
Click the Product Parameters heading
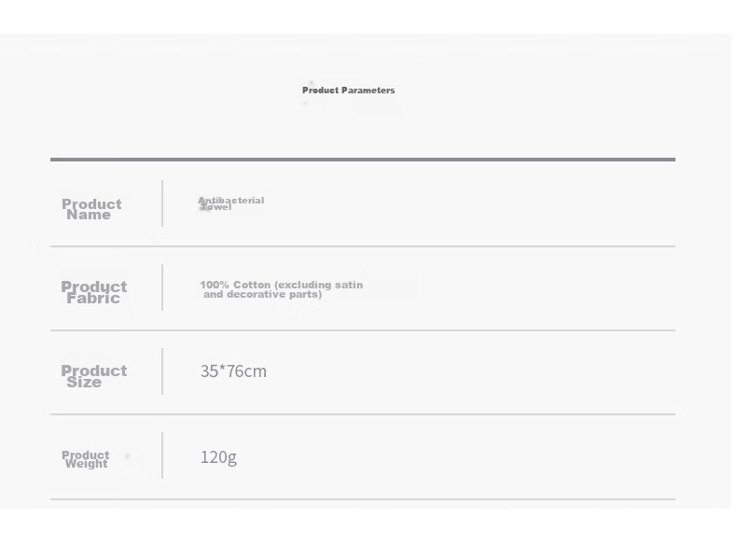[x=348, y=91]
